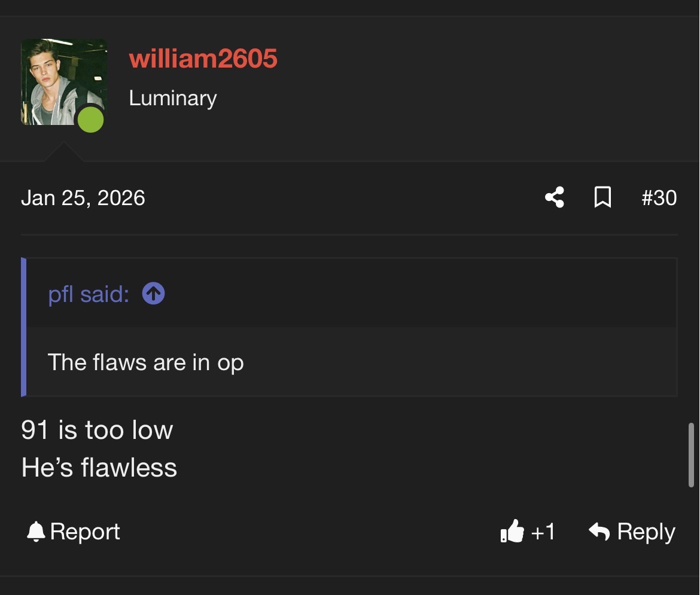Like the post with the thumbs-up icon
This screenshot has width=700, height=595.
pos(512,532)
